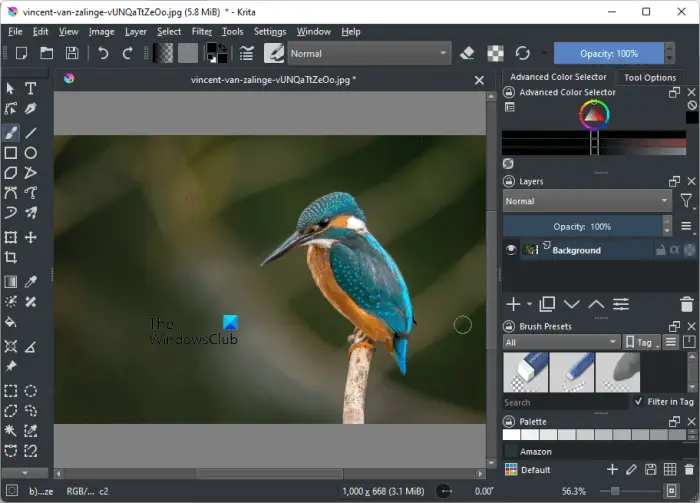Open the File menu
Screen dimensions: 700x503
click(15, 32)
